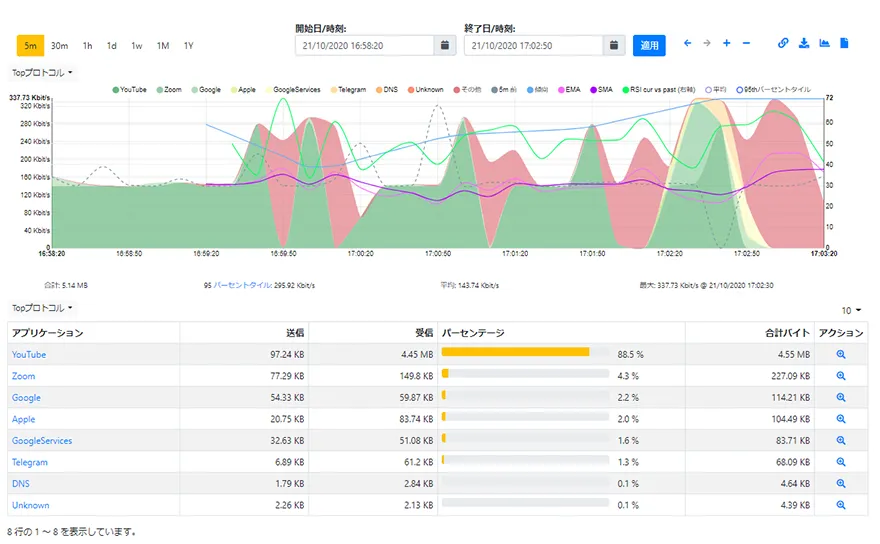The width and height of the screenshot is (880, 544).
Task: Toggle DNS series in chart legend
Action: pos(387,90)
